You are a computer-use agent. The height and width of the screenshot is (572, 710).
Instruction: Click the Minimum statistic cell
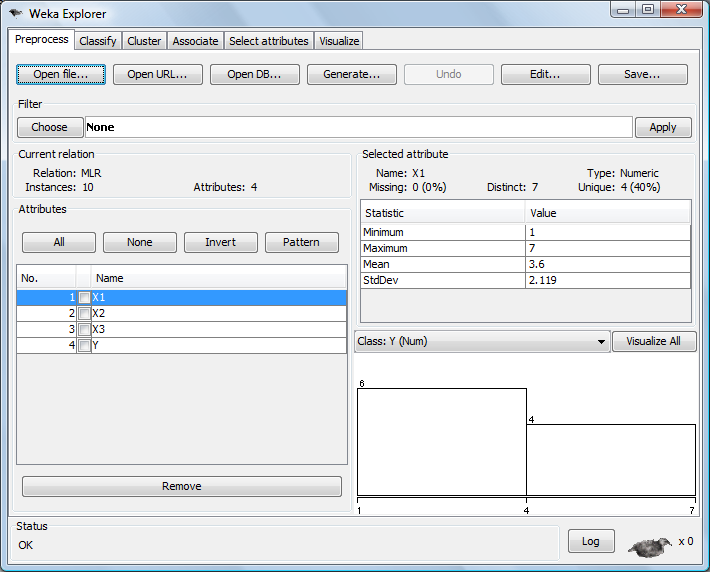pyautogui.click(x=443, y=232)
